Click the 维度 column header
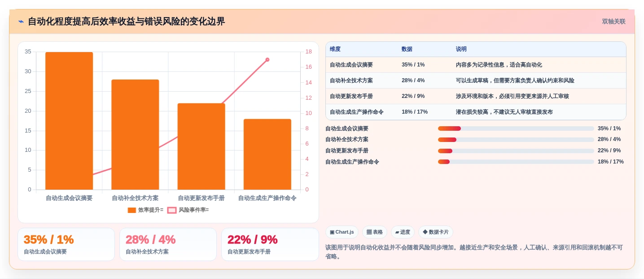The image size is (644, 279). click(x=335, y=49)
